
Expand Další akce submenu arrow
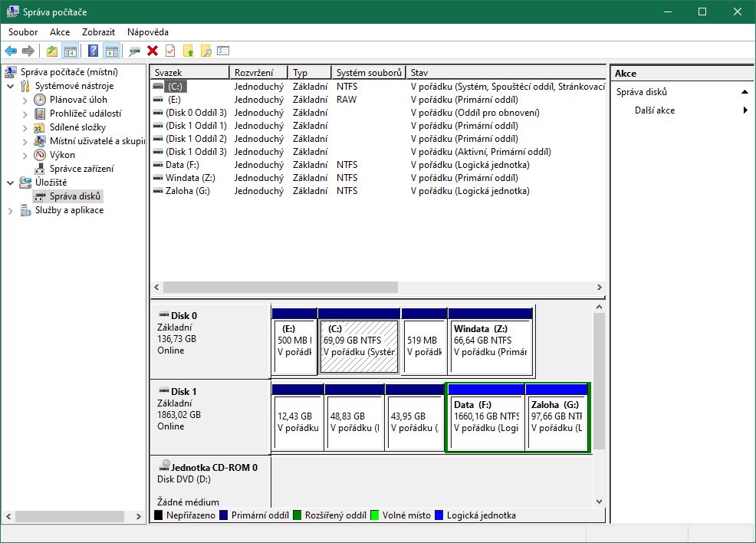[x=744, y=110]
